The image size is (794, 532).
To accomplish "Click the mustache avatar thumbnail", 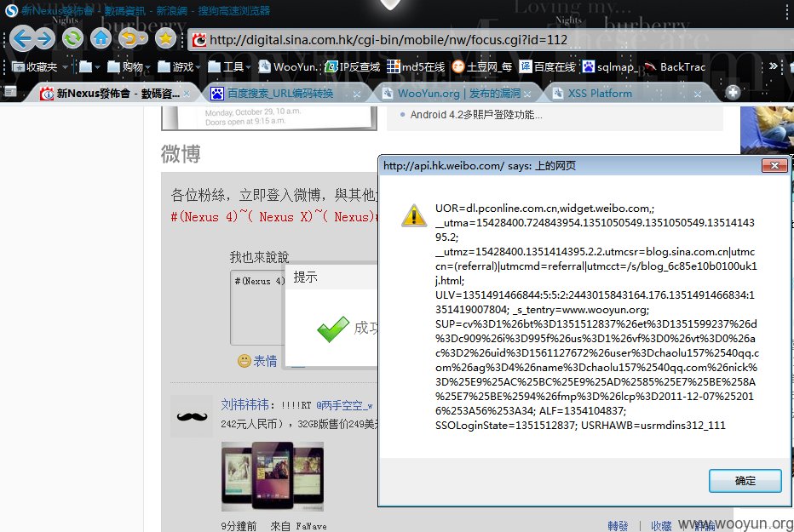I will click(192, 416).
